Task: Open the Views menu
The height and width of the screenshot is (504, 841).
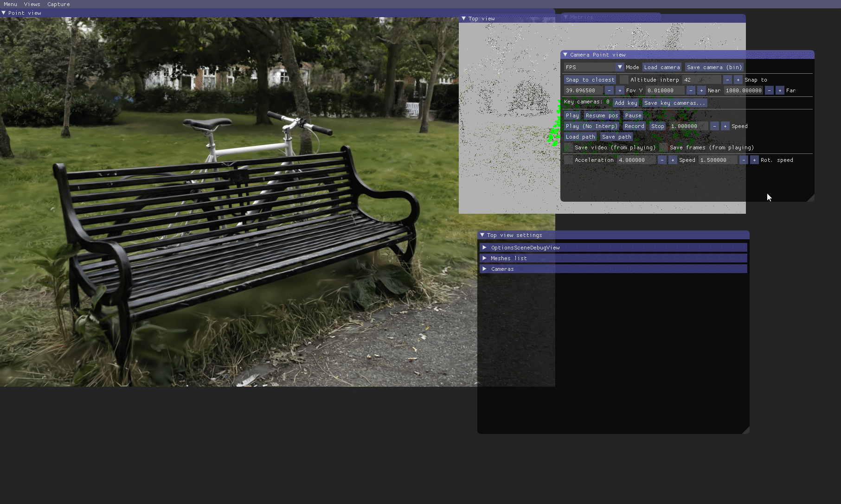Action: 32,4
